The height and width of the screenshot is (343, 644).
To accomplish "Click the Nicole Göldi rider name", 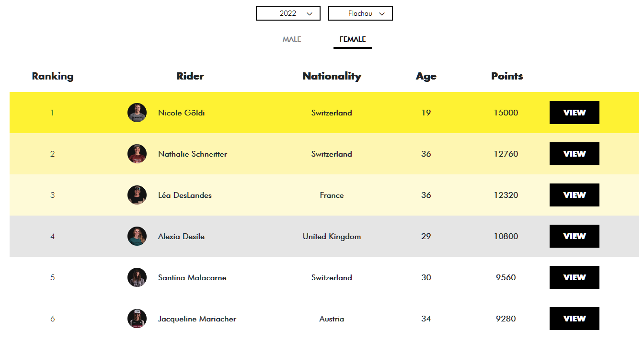I will pos(182,113).
